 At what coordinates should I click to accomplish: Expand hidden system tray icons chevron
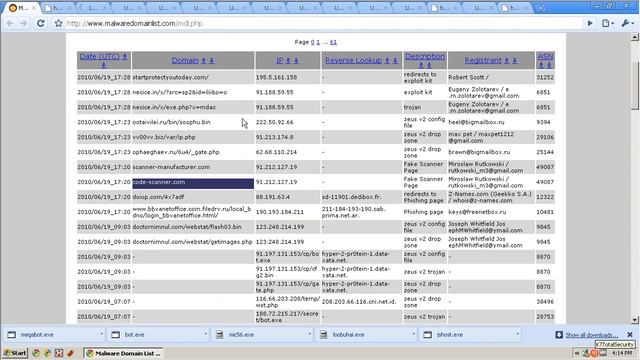[577, 353]
